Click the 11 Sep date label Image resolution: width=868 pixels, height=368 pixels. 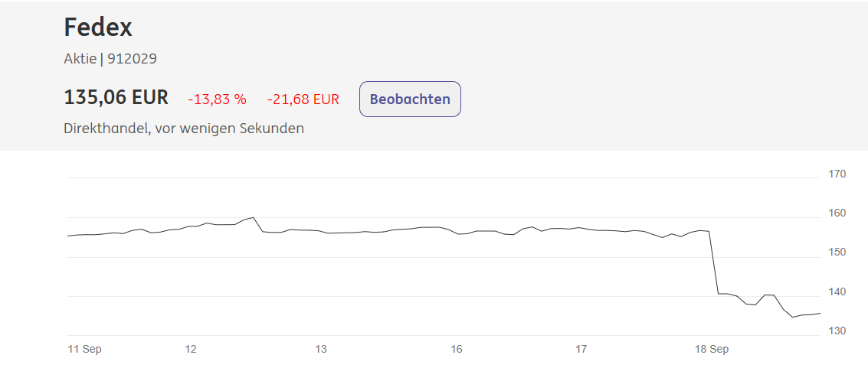[x=84, y=349]
